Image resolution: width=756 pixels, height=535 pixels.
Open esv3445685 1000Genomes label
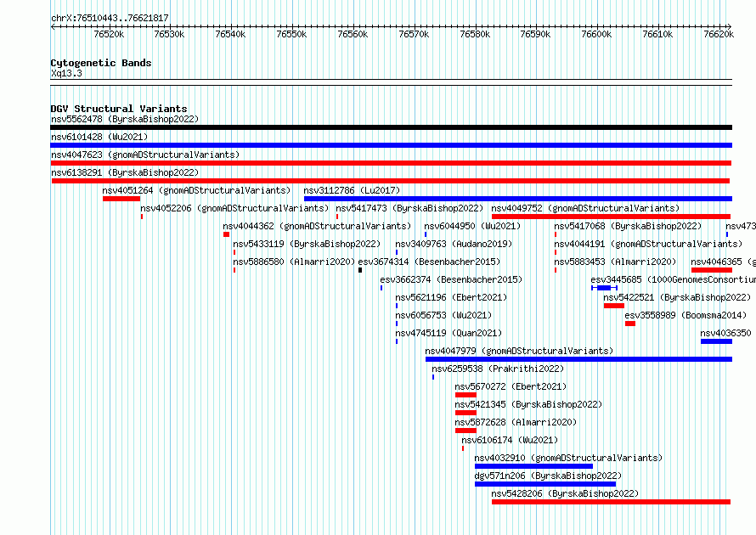tap(673, 279)
